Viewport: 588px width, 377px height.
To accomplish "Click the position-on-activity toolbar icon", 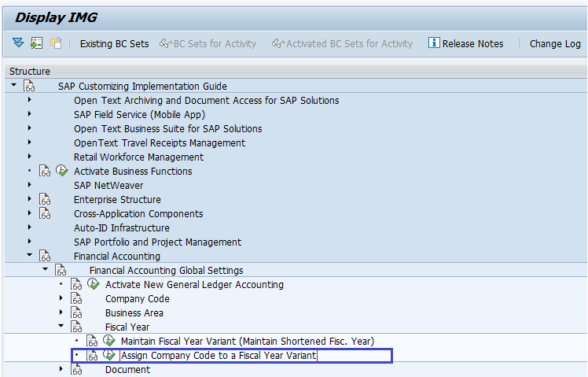I will click(x=36, y=43).
